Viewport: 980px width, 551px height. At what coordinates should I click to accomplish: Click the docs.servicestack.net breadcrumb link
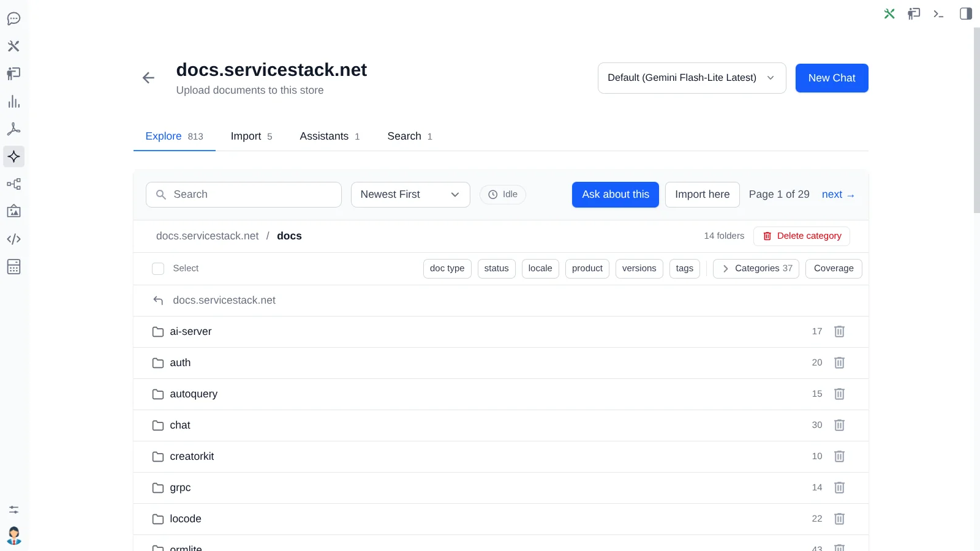click(207, 236)
